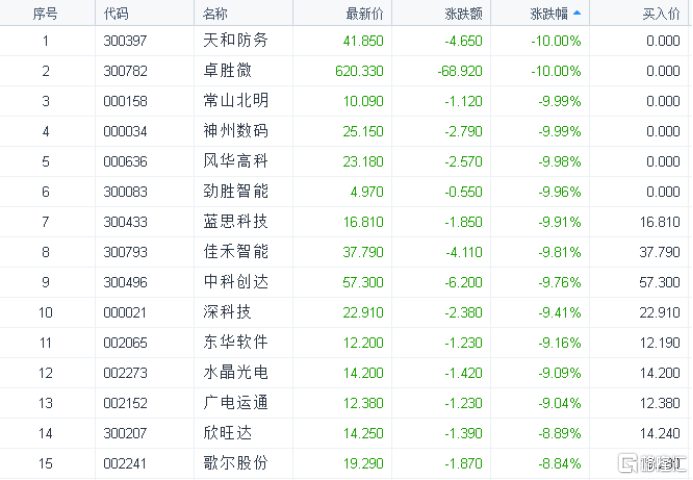Open stock 水晶光电
693x480 pixels.
(x=236, y=373)
